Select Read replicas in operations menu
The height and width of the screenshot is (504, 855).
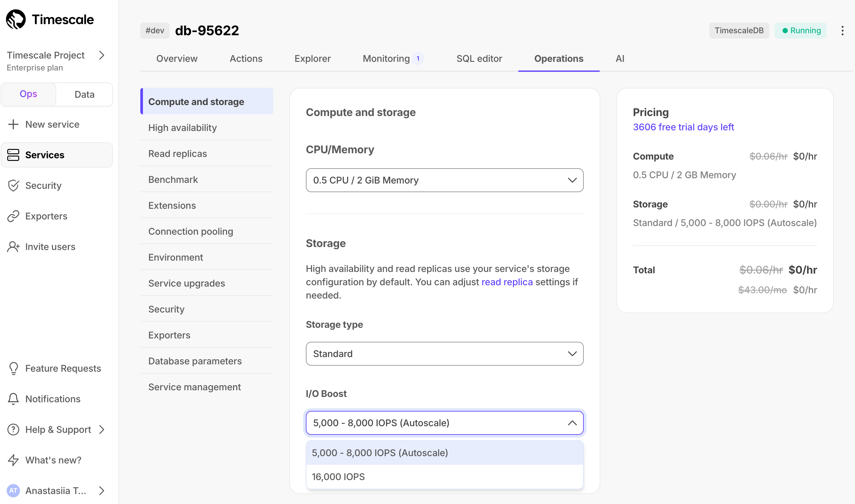coord(207,154)
